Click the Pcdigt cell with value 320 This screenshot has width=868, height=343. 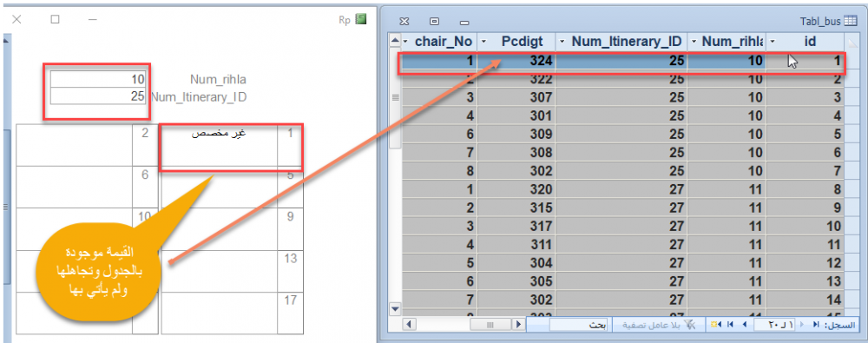516,189
